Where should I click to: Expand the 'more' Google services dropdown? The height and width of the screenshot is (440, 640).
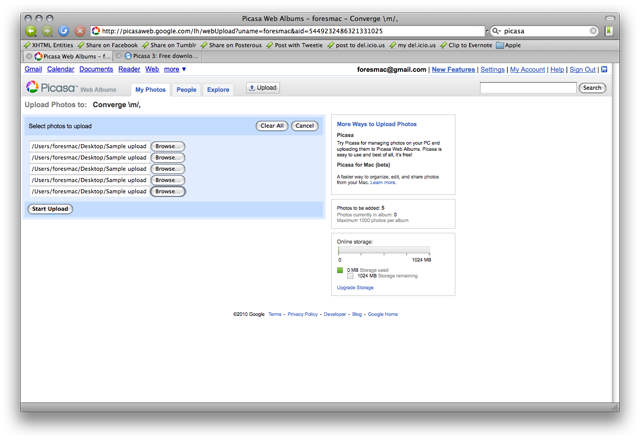coord(175,69)
